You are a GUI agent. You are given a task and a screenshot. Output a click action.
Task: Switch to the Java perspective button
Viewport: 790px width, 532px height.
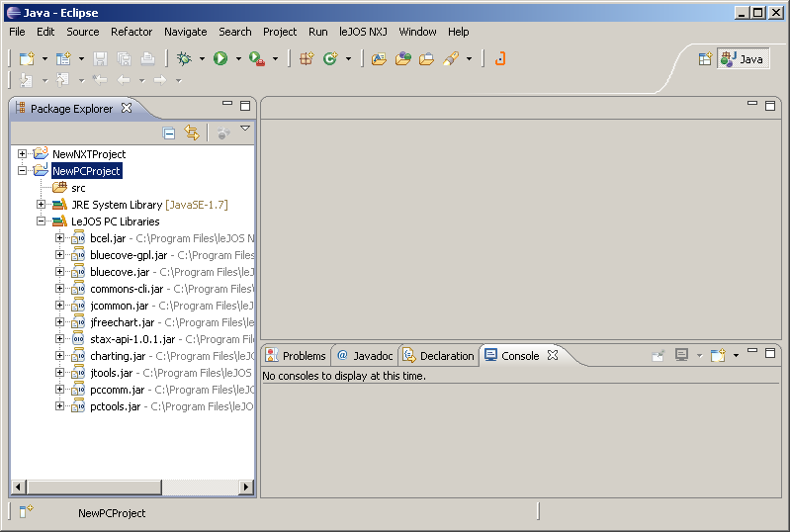pyautogui.click(x=743, y=59)
